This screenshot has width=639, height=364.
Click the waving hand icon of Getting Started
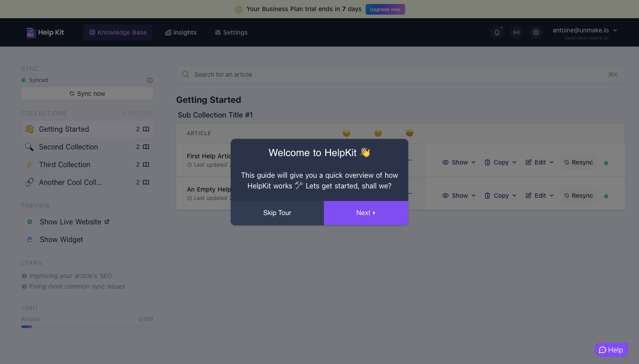pos(29,129)
